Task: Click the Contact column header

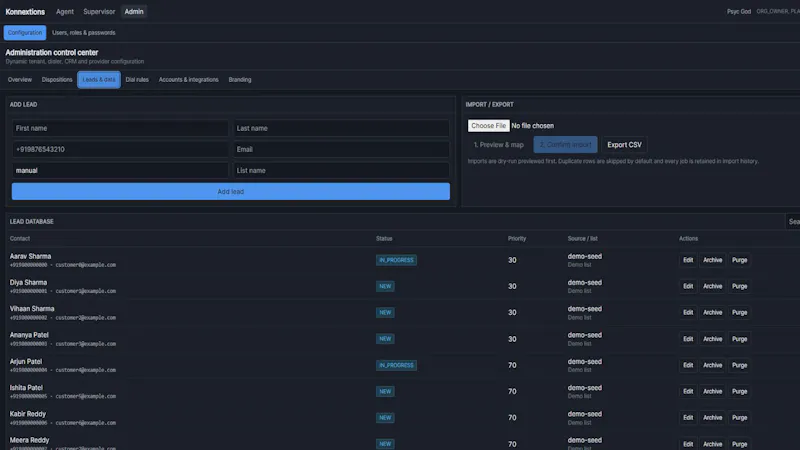Action: (20, 238)
